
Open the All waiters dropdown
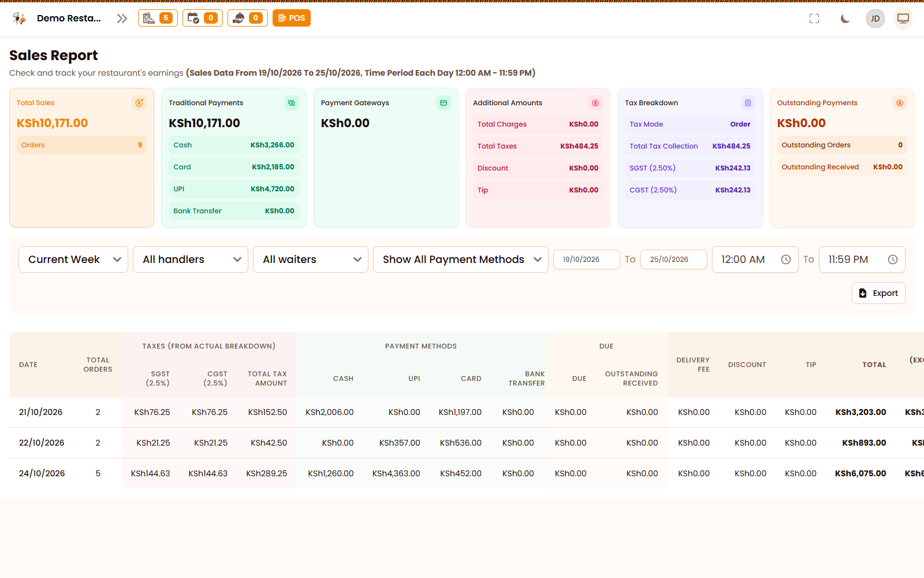[311, 260]
